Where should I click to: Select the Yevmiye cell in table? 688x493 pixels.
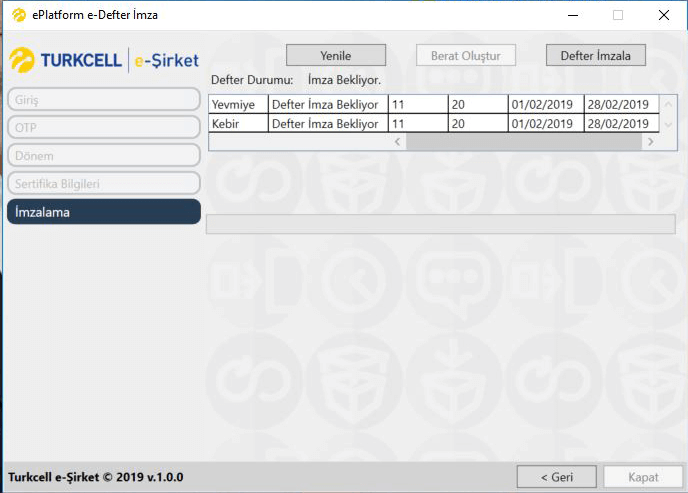point(238,104)
